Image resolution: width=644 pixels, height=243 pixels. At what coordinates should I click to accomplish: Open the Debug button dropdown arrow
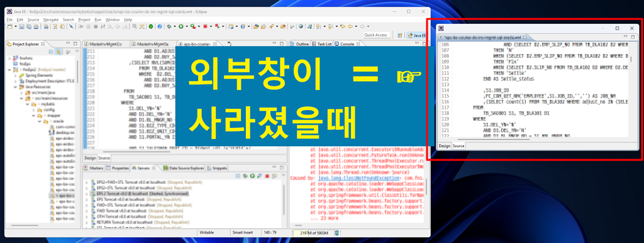[175, 26]
